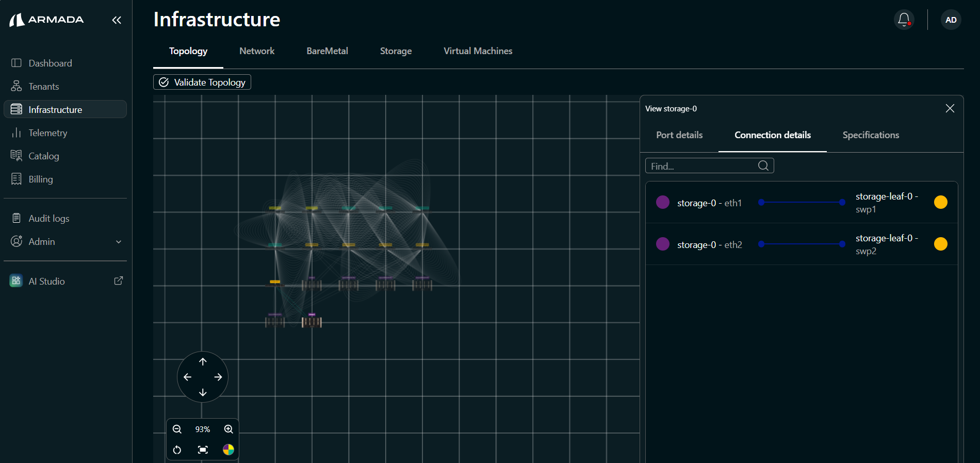Switch to the Topology tab
The height and width of the screenshot is (463, 980).
(x=188, y=51)
